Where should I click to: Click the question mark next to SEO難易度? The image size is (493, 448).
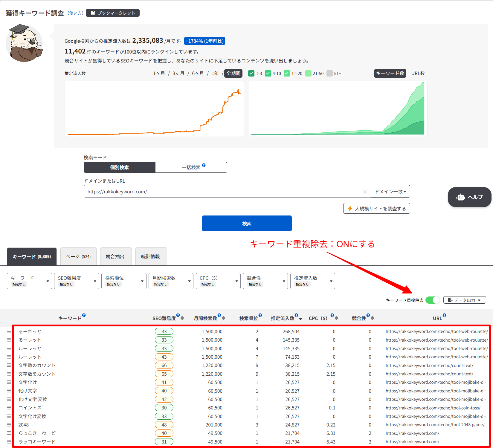178,315
